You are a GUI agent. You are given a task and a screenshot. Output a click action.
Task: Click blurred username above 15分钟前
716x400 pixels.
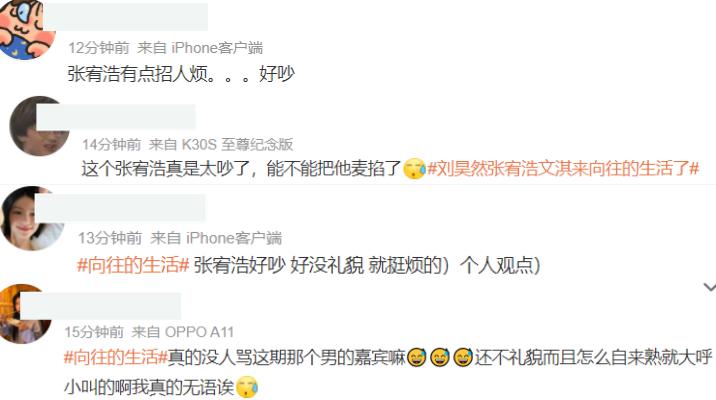pyautogui.click(x=100, y=305)
